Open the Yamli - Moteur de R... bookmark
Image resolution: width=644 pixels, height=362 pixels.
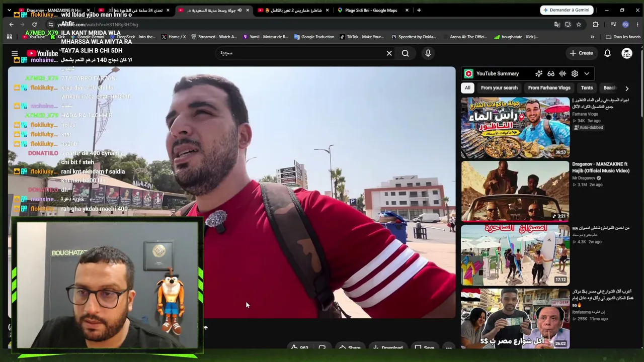point(266,37)
